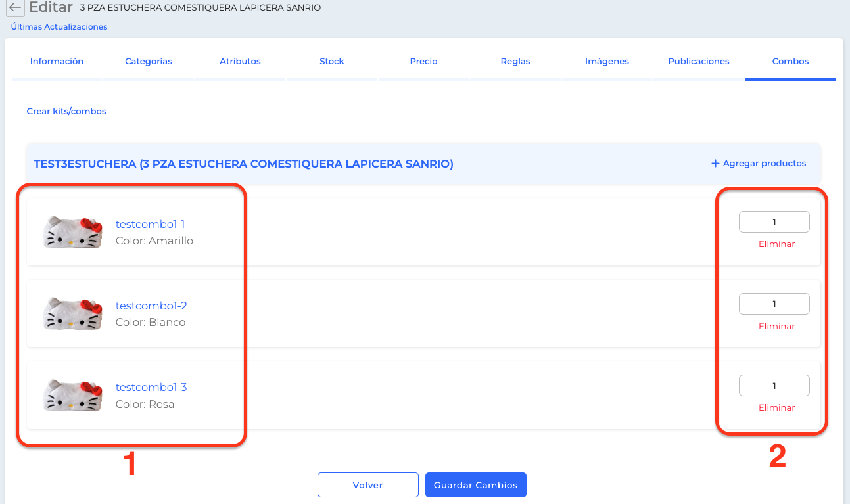Focus quantity field for testcombo1-2
The width and height of the screenshot is (850, 504).
(774, 304)
